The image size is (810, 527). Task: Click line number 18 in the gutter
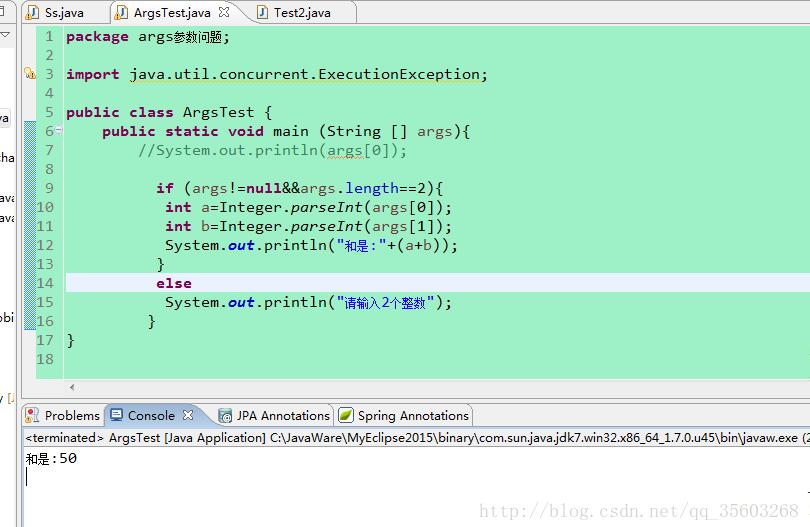click(x=45, y=359)
